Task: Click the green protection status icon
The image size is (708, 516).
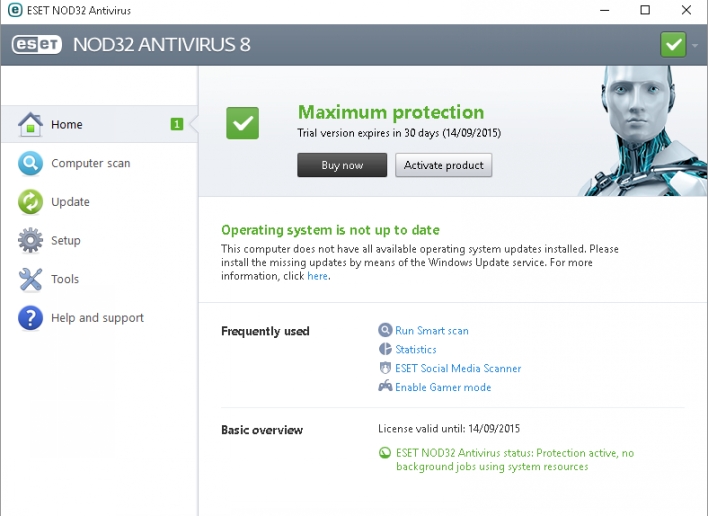Action: coord(385,452)
